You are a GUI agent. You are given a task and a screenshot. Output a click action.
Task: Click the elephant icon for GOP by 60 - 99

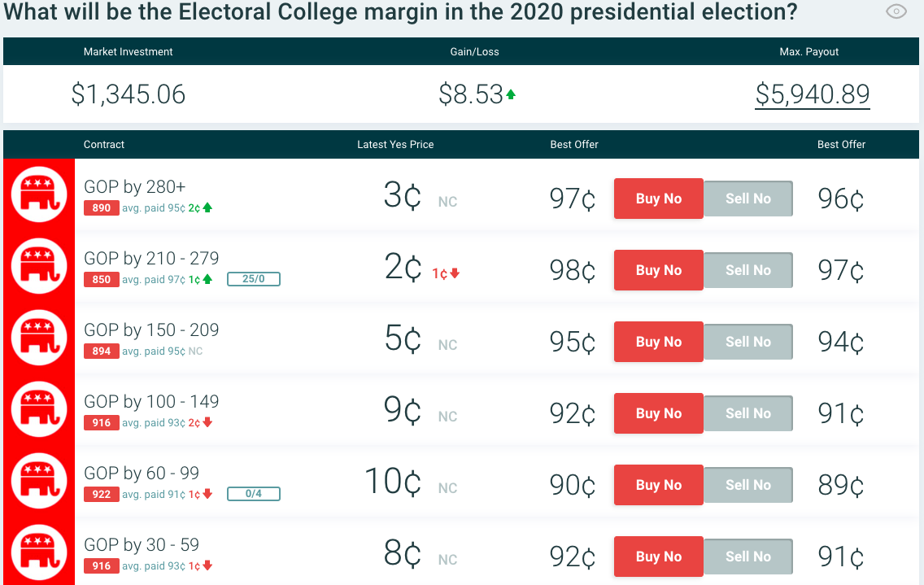pyautogui.click(x=38, y=481)
